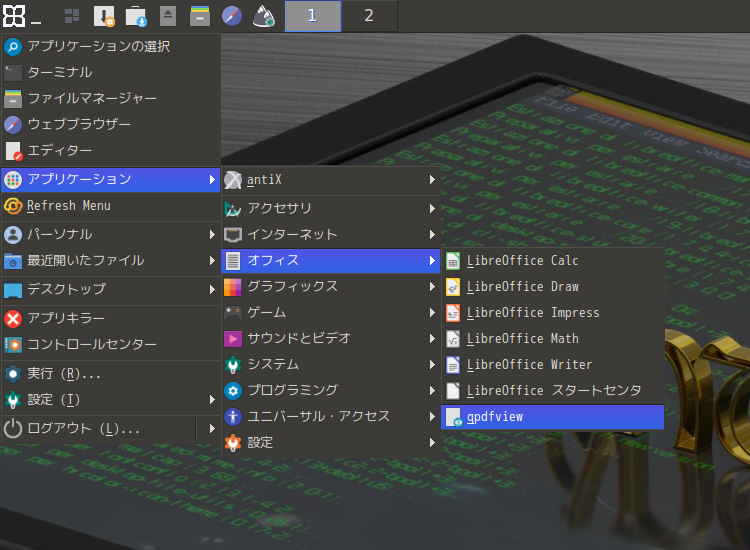
Task: Switch to workspace 2
Action: pyautogui.click(x=369, y=16)
